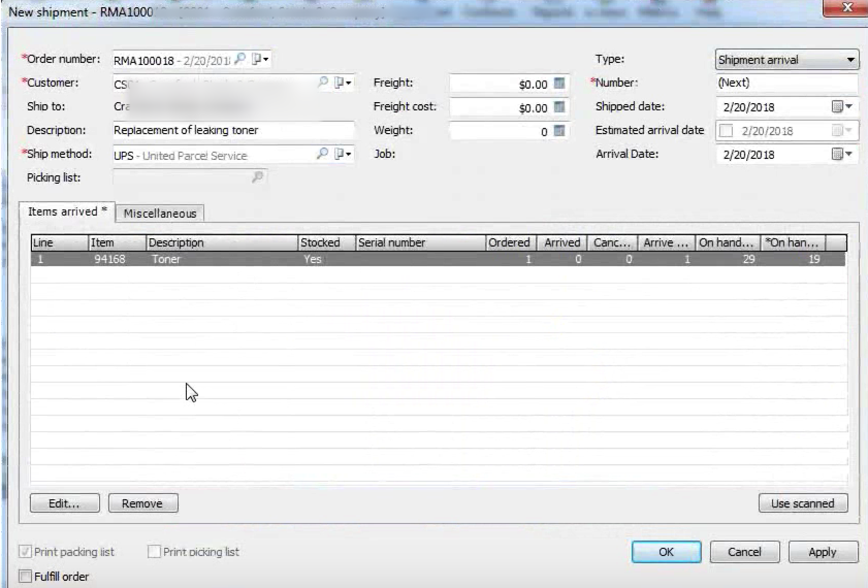
Task: Open the Customer record flag menu
Action: (343, 83)
